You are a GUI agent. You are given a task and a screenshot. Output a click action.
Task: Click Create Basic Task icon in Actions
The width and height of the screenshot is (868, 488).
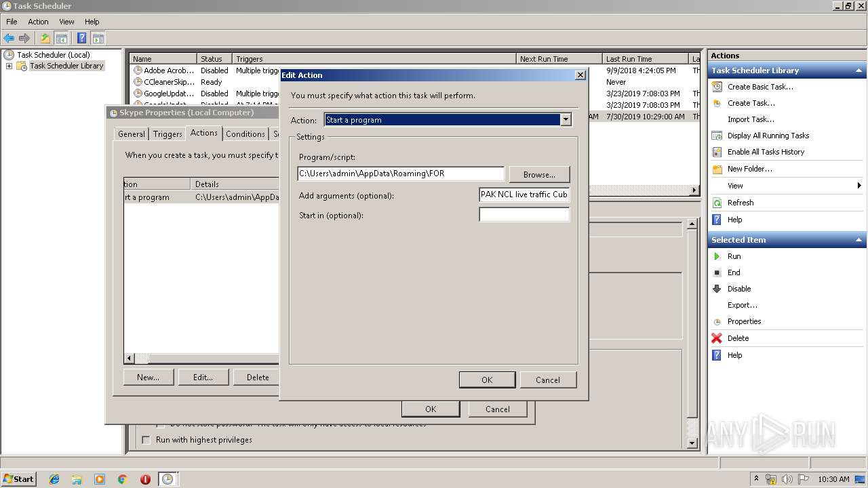(x=717, y=87)
